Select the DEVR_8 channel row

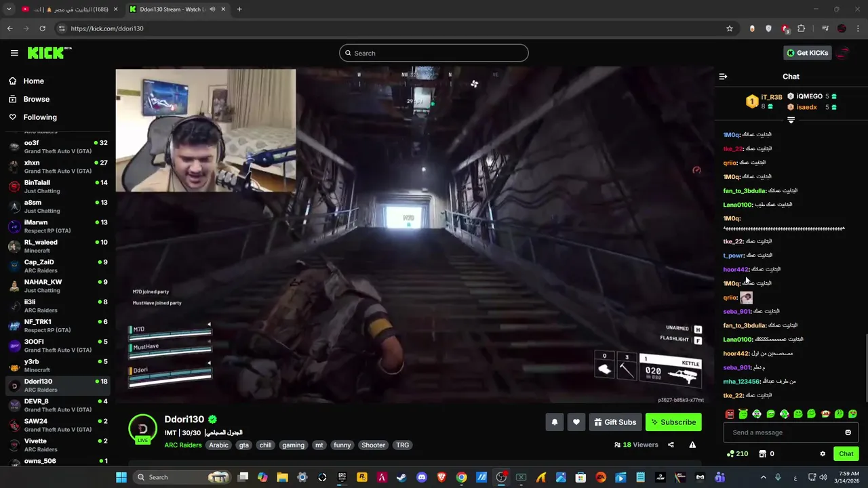tap(58, 405)
